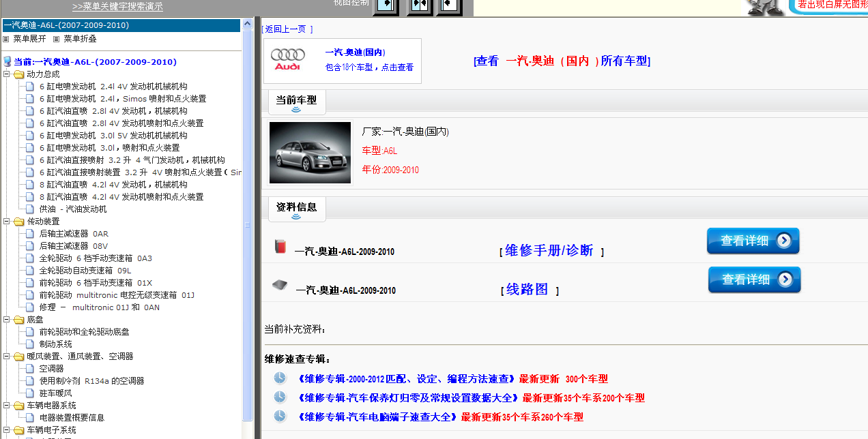Open 维修专辑-2000-2012匹配、设定、编程方法速查
868x439 pixels.
coord(408,378)
